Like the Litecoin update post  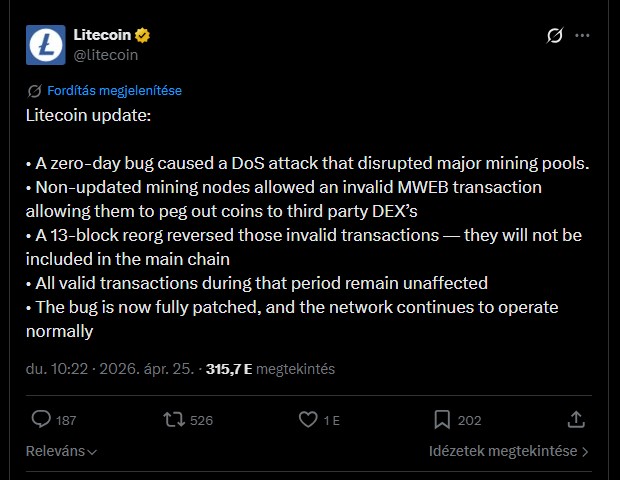pyautogui.click(x=309, y=419)
